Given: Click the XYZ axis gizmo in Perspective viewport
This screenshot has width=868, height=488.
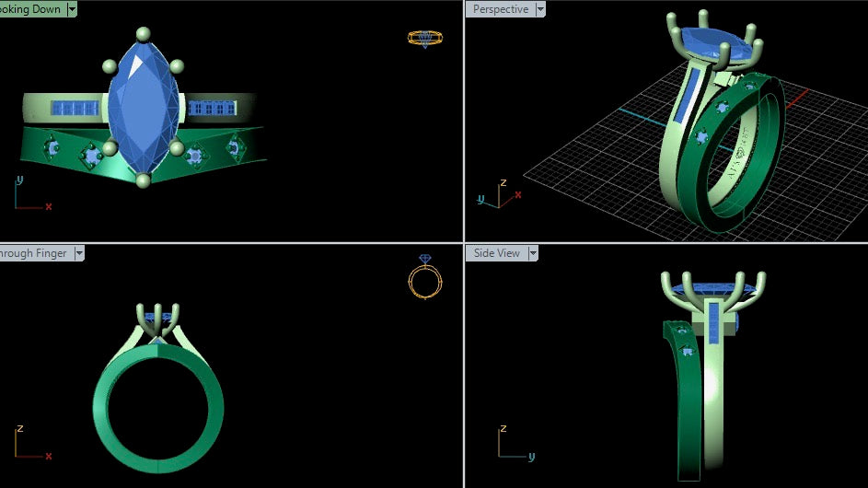Looking at the screenshot, I should pos(499,194).
